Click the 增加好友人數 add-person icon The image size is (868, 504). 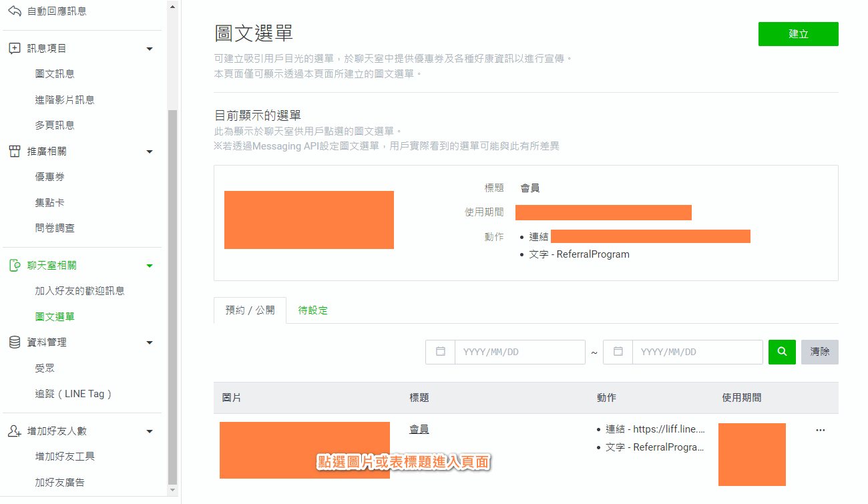[15, 431]
